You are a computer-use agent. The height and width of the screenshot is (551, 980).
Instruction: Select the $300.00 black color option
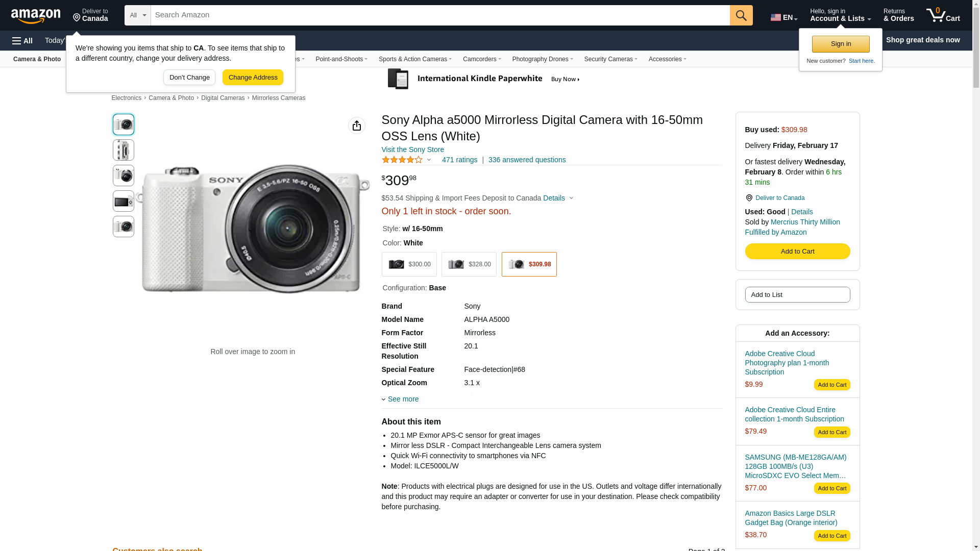pos(409,264)
